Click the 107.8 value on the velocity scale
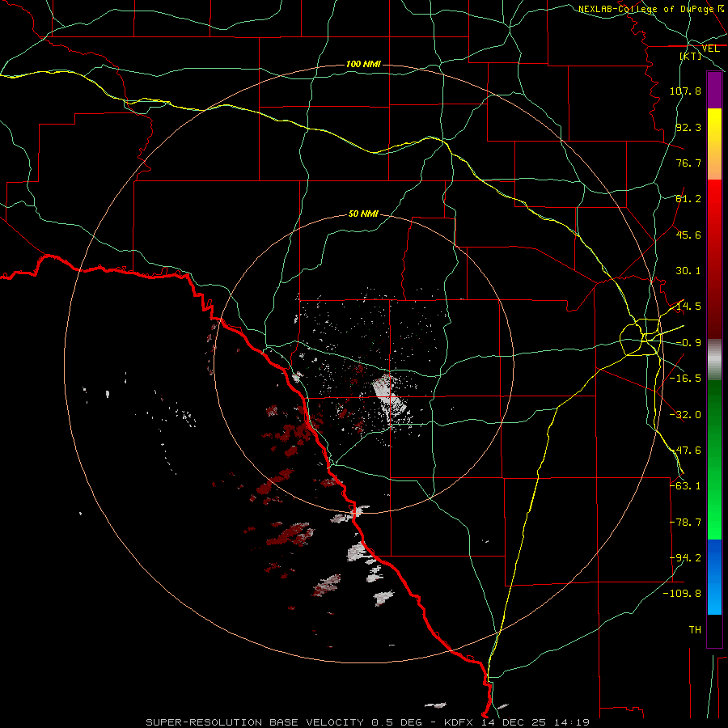Screen dimensions: 728x728 pos(685,91)
